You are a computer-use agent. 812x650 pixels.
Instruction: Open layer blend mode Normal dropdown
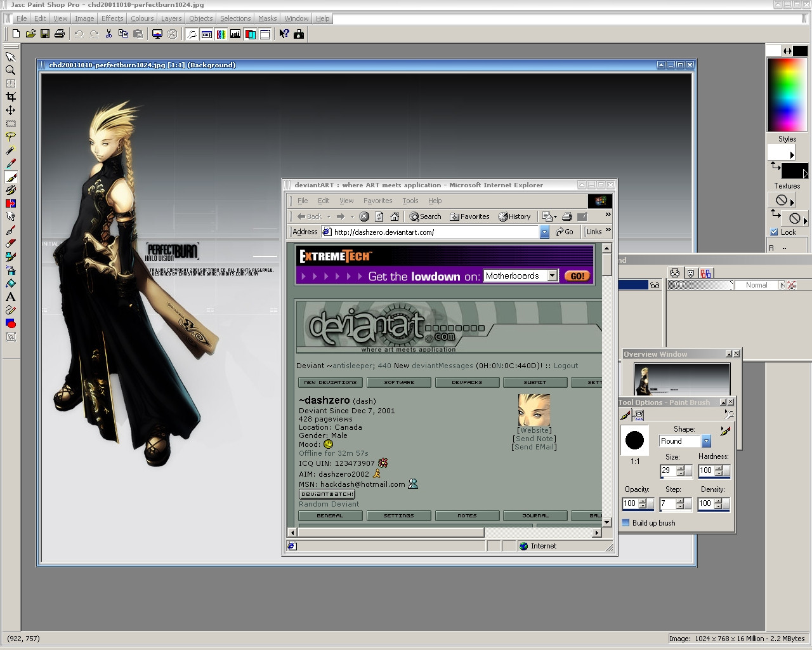(782, 285)
